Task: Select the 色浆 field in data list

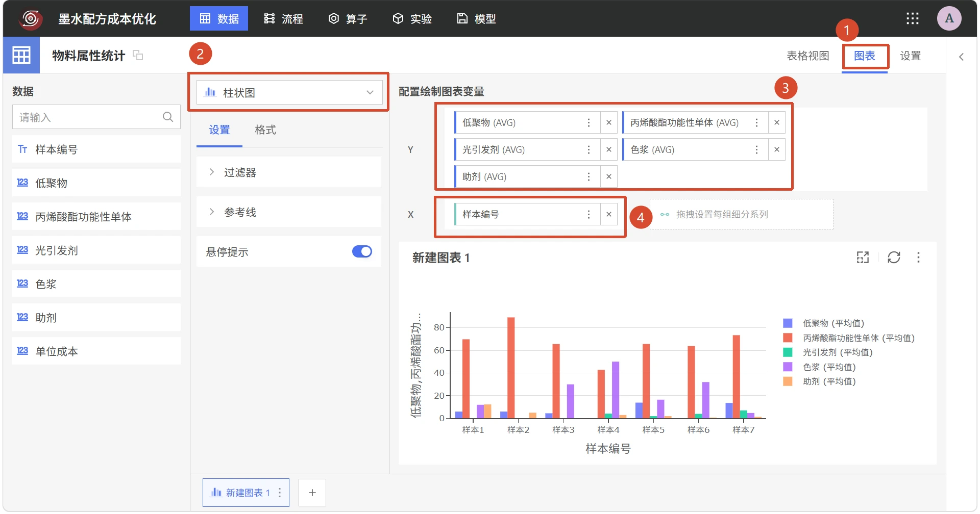Action: (96, 284)
